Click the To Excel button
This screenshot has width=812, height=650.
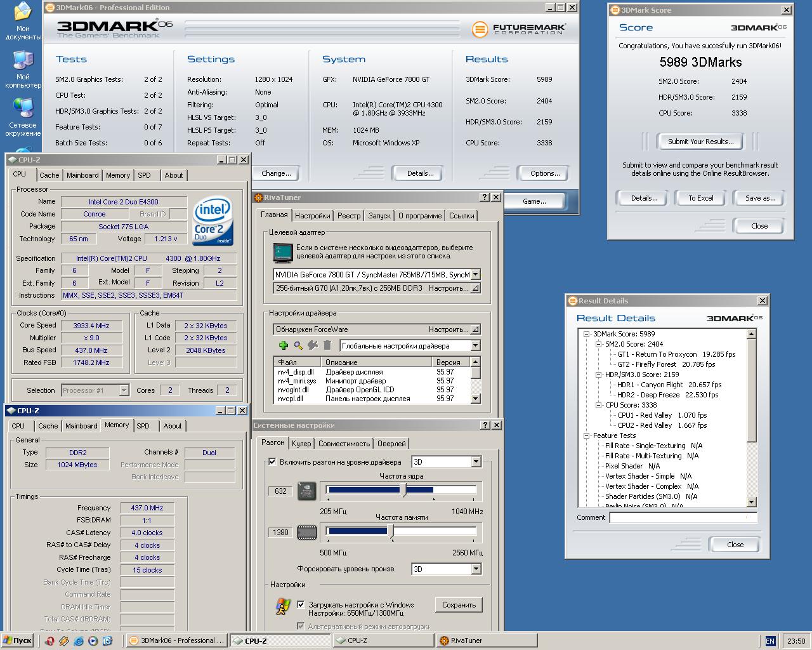click(x=701, y=198)
